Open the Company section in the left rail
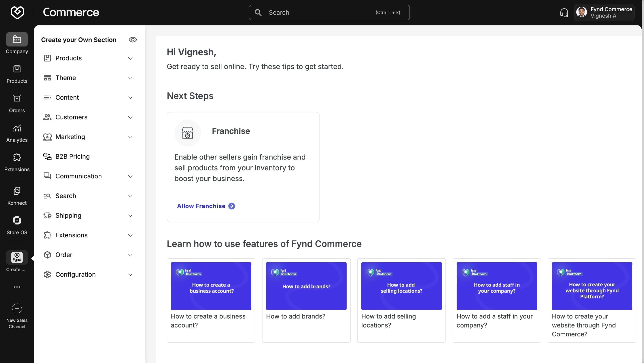The image size is (644, 363). (17, 43)
